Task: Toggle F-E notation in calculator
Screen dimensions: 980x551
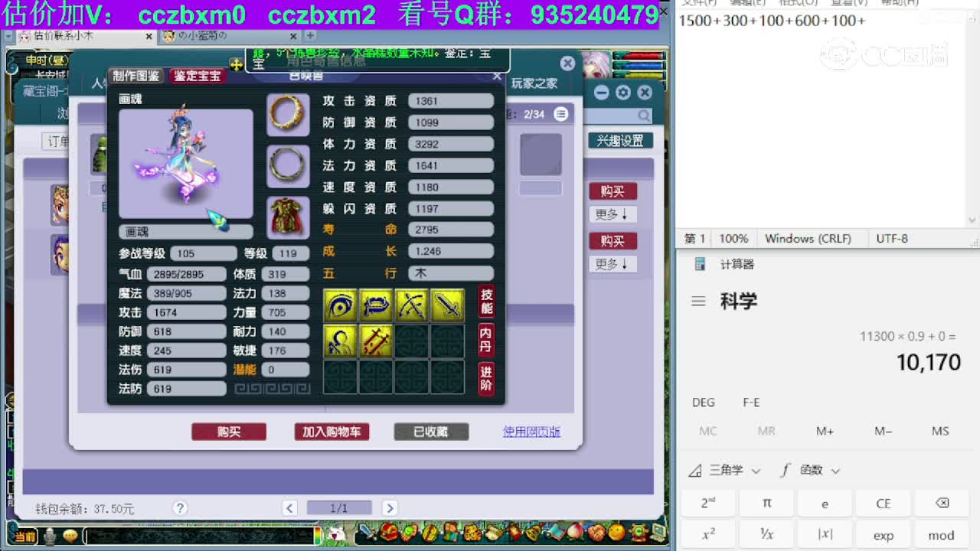Action: (751, 403)
